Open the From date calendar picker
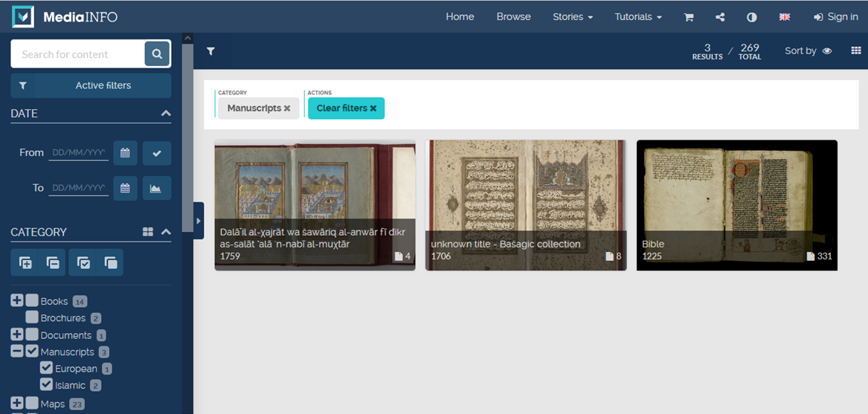 click(x=125, y=153)
